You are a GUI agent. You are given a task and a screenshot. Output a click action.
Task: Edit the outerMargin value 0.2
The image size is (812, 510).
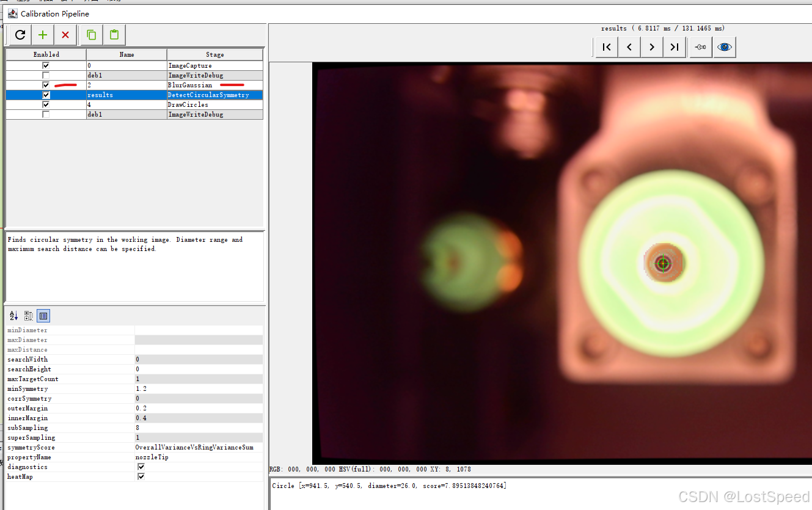pyautogui.click(x=199, y=408)
